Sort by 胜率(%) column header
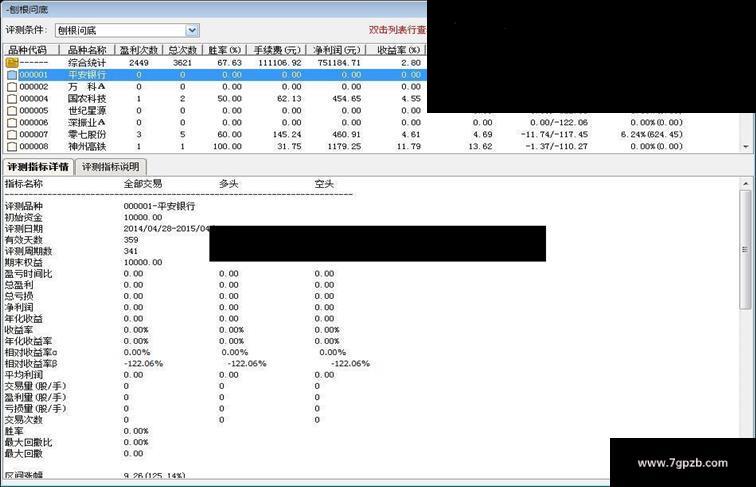Screen dimensions: 756x487 pyautogui.click(x=225, y=50)
